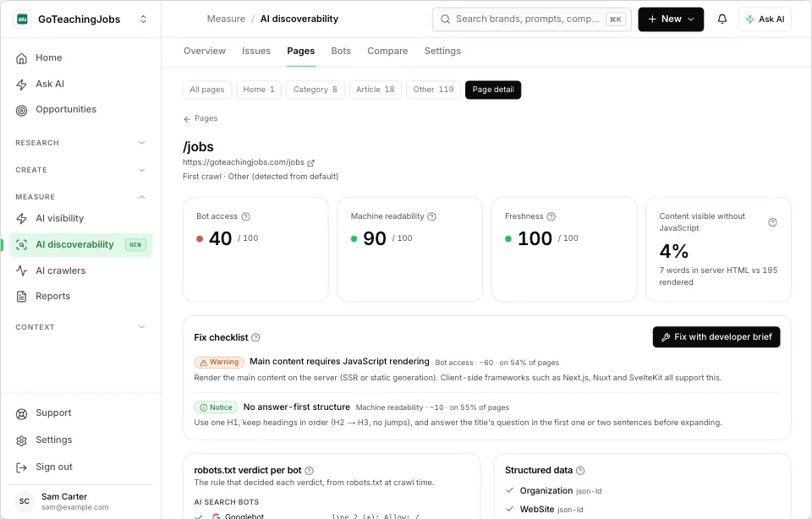Click the GoTeachingJobs logo icon
812x519 pixels.
[x=22, y=19]
